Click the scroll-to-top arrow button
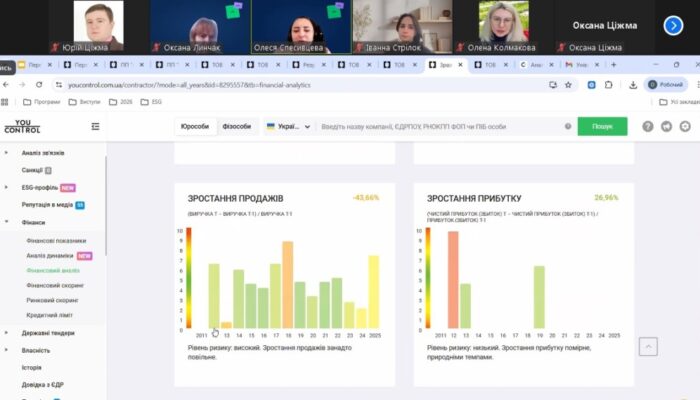This screenshot has height=400, width=700. point(649,346)
